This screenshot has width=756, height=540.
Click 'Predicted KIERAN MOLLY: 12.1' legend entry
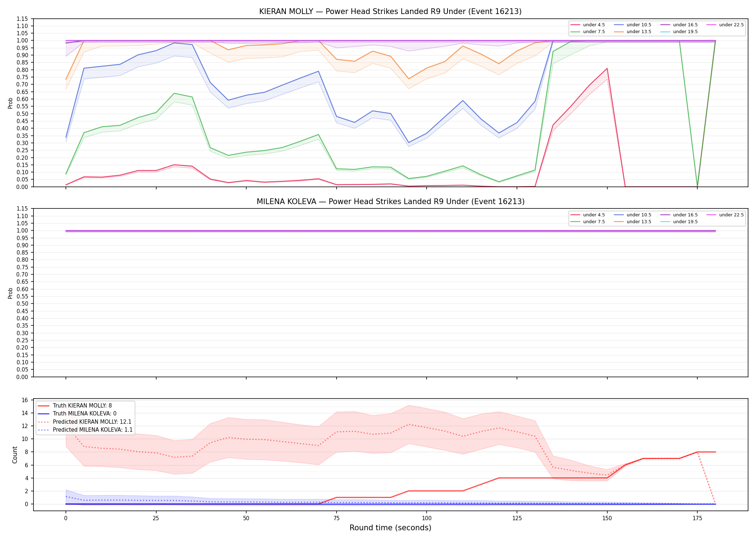tap(85, 422)
